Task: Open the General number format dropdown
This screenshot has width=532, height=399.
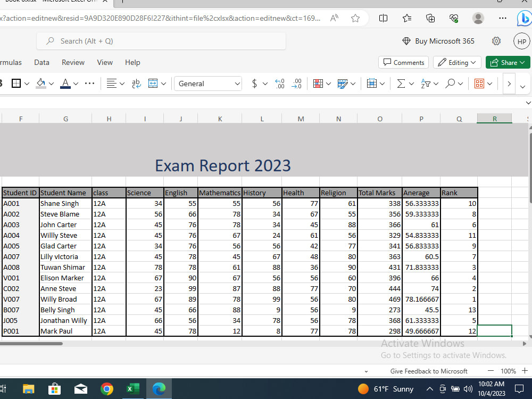Action: 208,84
